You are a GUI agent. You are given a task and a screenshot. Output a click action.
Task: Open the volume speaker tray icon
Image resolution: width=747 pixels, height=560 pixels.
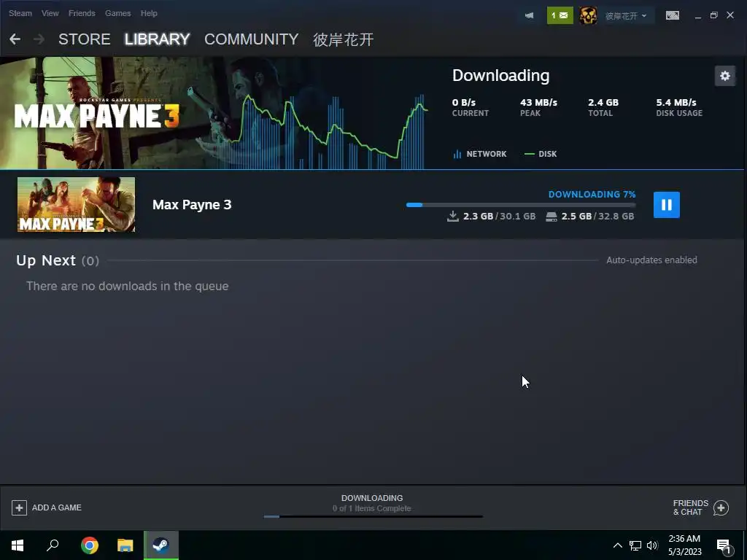point(652,545)
